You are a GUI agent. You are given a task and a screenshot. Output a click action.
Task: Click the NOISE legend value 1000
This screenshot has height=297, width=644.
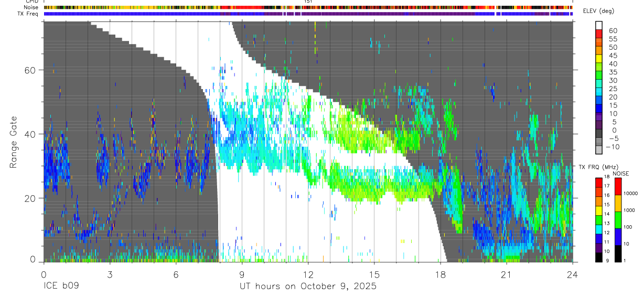[630, 210]
